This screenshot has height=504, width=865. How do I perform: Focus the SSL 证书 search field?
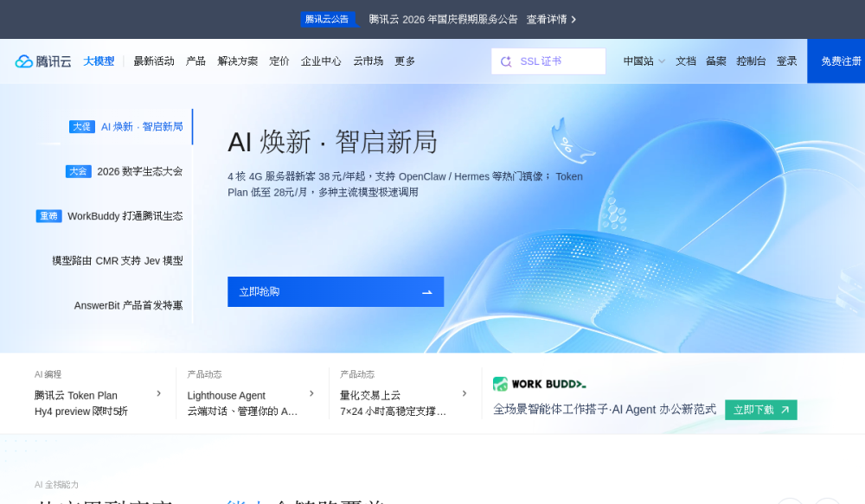tap(548, 61)
